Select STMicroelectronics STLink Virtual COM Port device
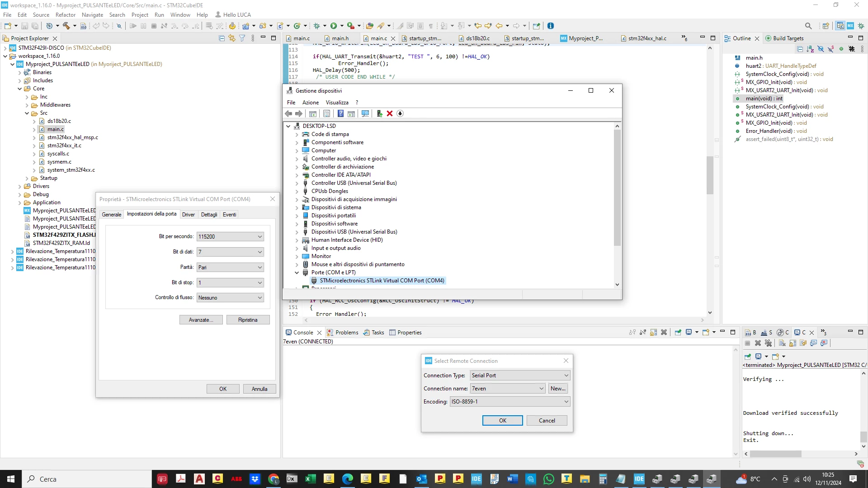Viewport: 868px width, 488px height. pyautogui.click(x=382, y=281)
